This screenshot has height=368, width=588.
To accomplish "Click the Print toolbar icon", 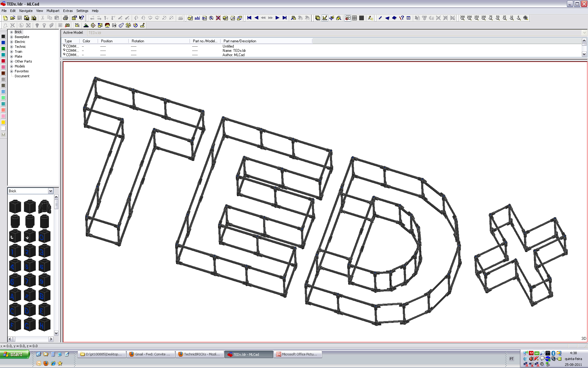I will (65, 18).
